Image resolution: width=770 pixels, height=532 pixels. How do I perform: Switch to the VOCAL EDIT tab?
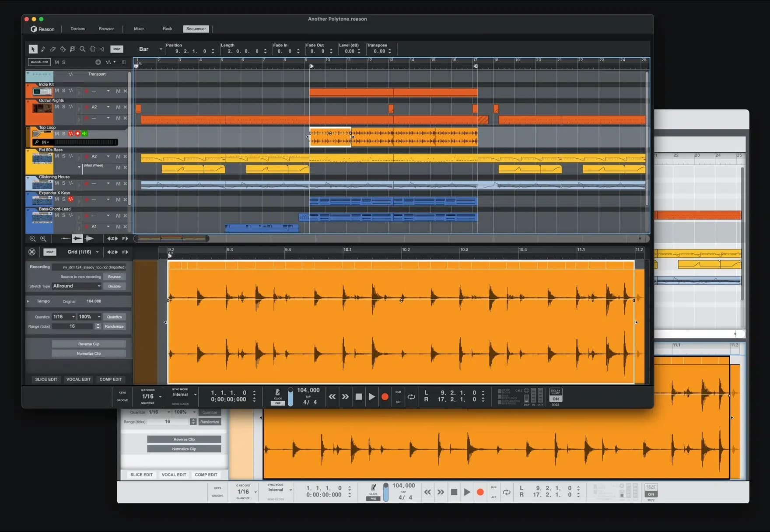pyautogui.click(x=78, y=379)
